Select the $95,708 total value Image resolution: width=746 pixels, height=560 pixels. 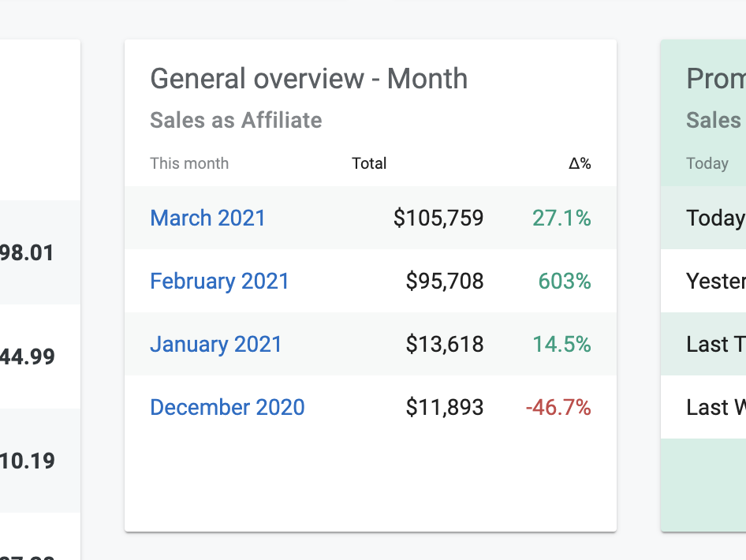click(x=445, y=281)
